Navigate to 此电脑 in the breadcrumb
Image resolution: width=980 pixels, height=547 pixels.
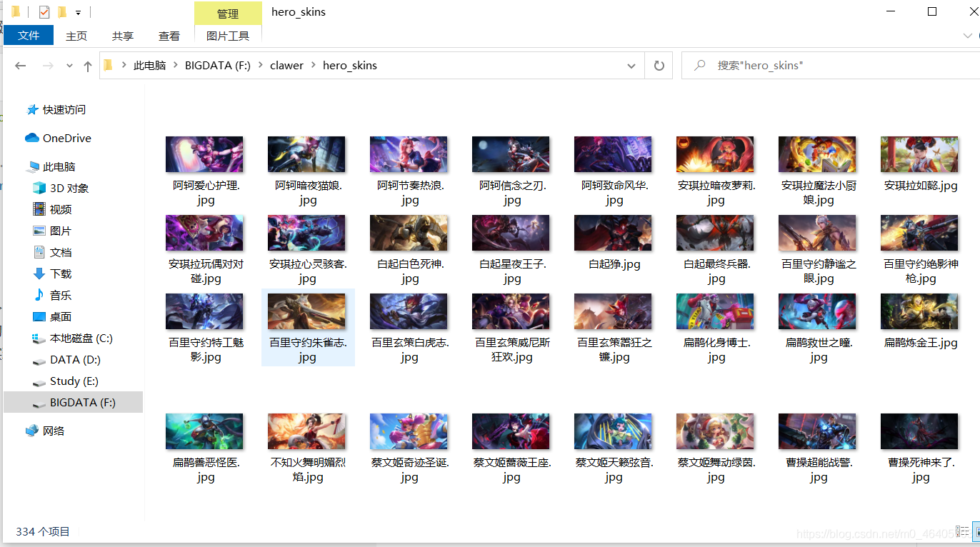click(150, 66)
